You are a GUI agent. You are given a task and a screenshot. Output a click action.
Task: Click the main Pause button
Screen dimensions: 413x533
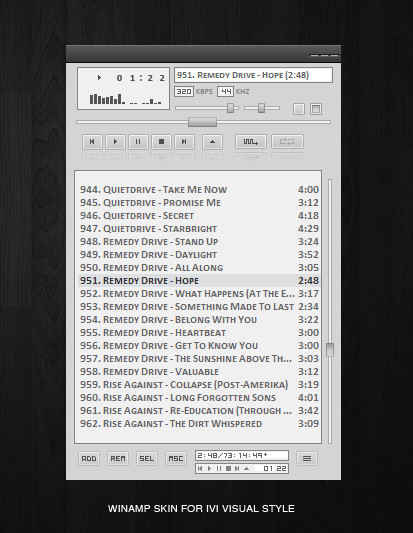(x=138, y=142)
